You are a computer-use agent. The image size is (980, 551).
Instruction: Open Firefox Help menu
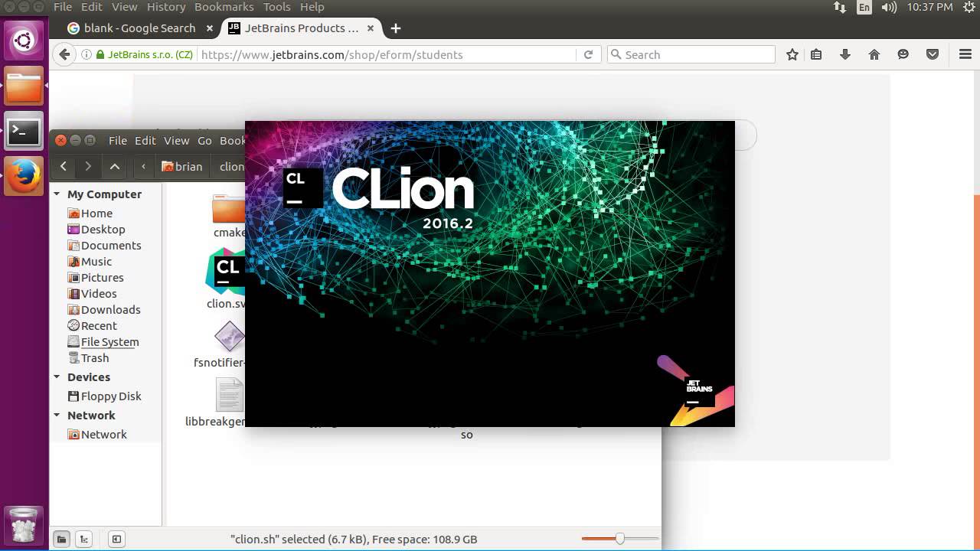click(312, 7)
